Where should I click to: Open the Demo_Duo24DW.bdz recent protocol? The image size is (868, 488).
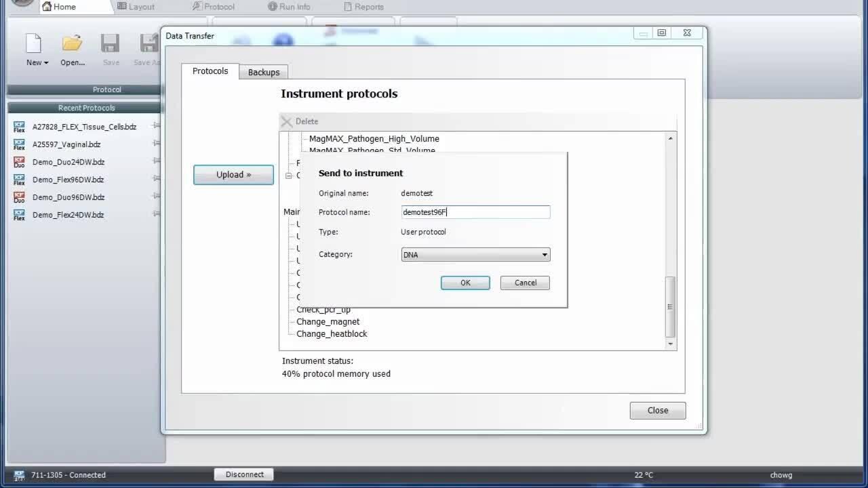point(68,162)
